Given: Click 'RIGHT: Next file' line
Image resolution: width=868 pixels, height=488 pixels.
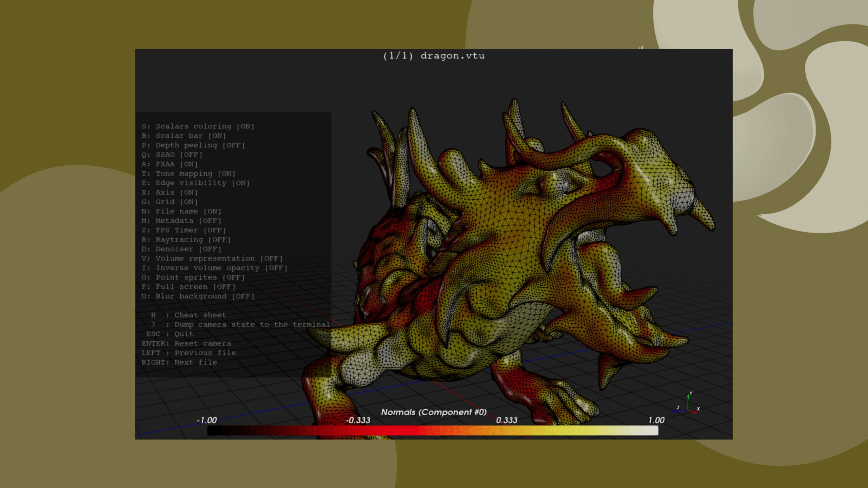Looking at the screenshot, I should [179, 363].
